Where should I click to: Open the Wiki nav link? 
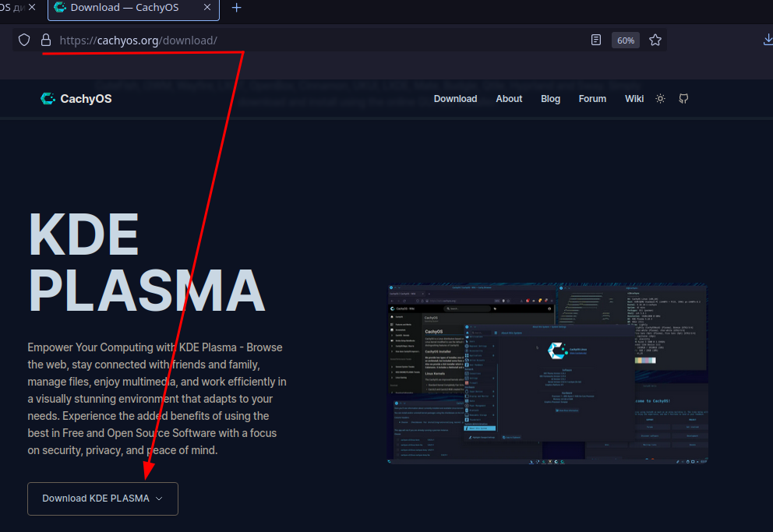pyautogui.click(x=634, y=98)
